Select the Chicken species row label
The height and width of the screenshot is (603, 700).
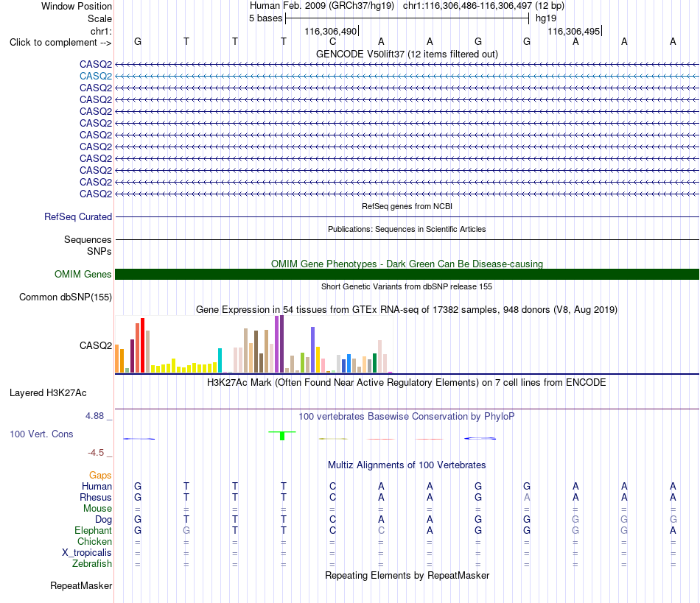[94, 541]
